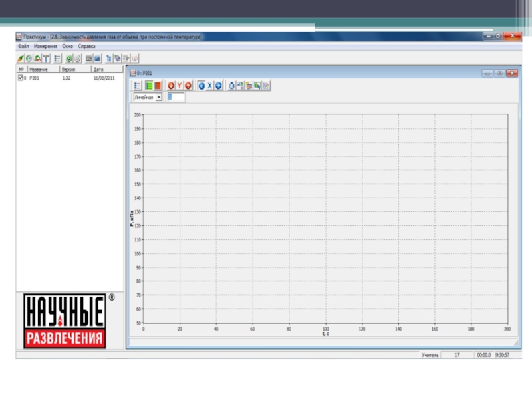
Task: Click the green pen icon in main toolbar
Action: point(21,59)
